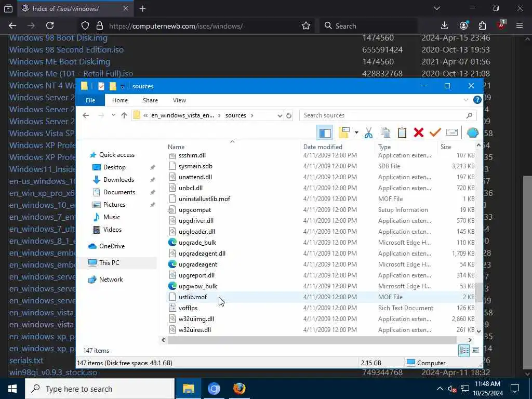Open the serials.txt link in Firefox

[x=26, y=361]
